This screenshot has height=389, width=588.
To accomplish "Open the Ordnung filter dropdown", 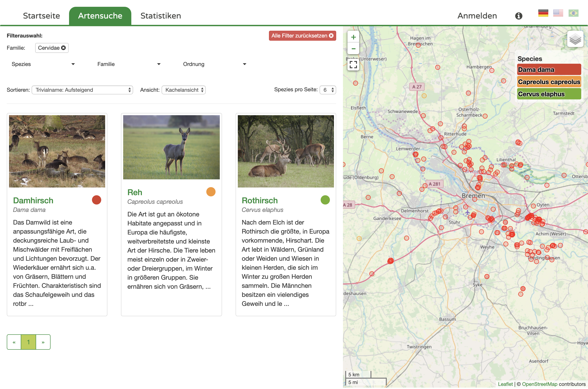I will (x=214, y=64).
